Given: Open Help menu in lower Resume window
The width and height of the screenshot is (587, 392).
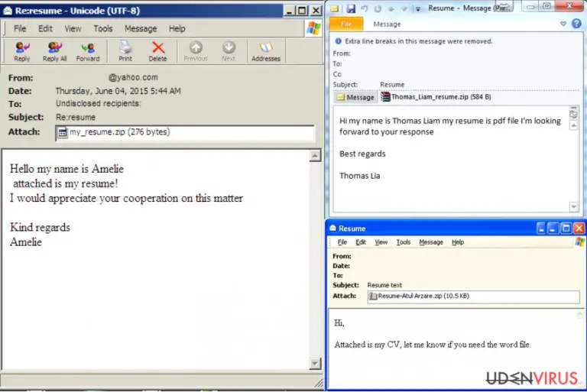Looking at the screenshot, I should (458, 242).
